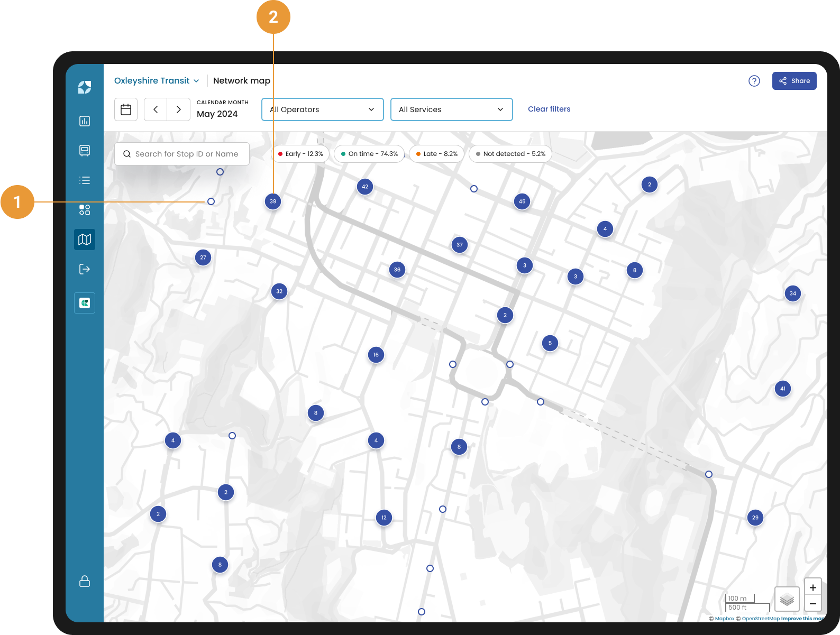
Task: Toggle the On time 74.3% filter chip
Action: click(369, 154)
